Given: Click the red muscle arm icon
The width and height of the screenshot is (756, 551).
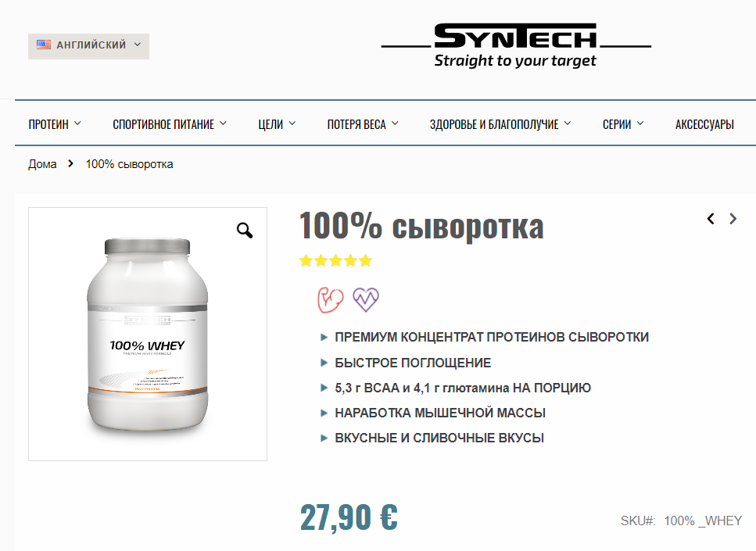Looking at the screenshot, I should coord(330,300).
